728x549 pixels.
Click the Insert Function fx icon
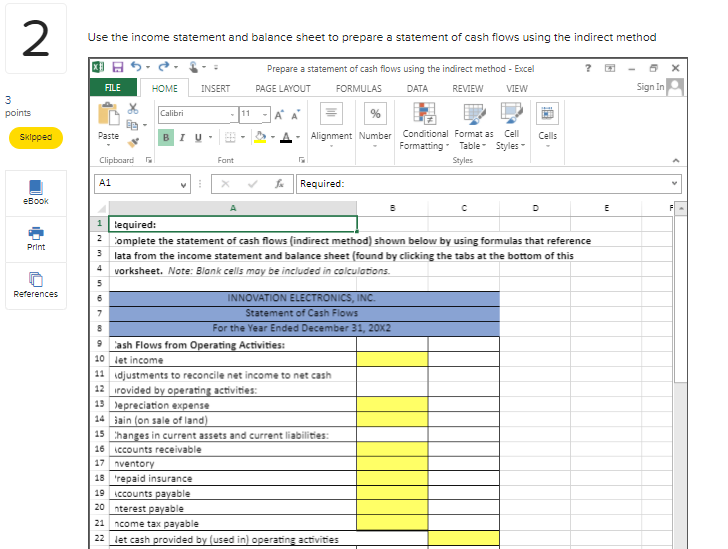point(279,183)
